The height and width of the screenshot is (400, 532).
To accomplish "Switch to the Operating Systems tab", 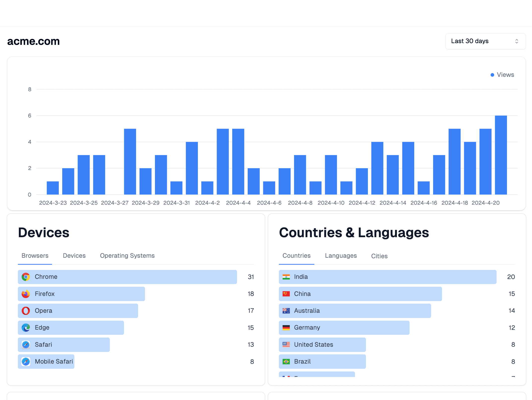I will coord(127,256).
